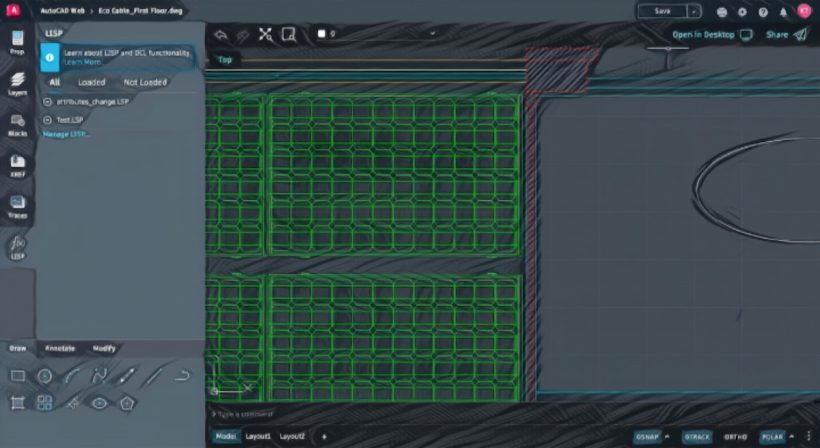
Task: Open the XREF panel icon
Action: point(17,165)
